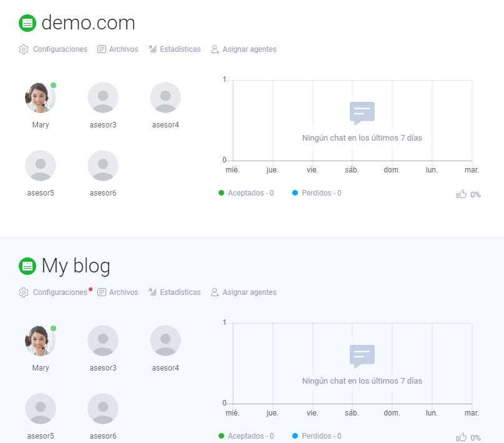Click the bar chart icon for demo.com Estadísticas

coord(152,49)
